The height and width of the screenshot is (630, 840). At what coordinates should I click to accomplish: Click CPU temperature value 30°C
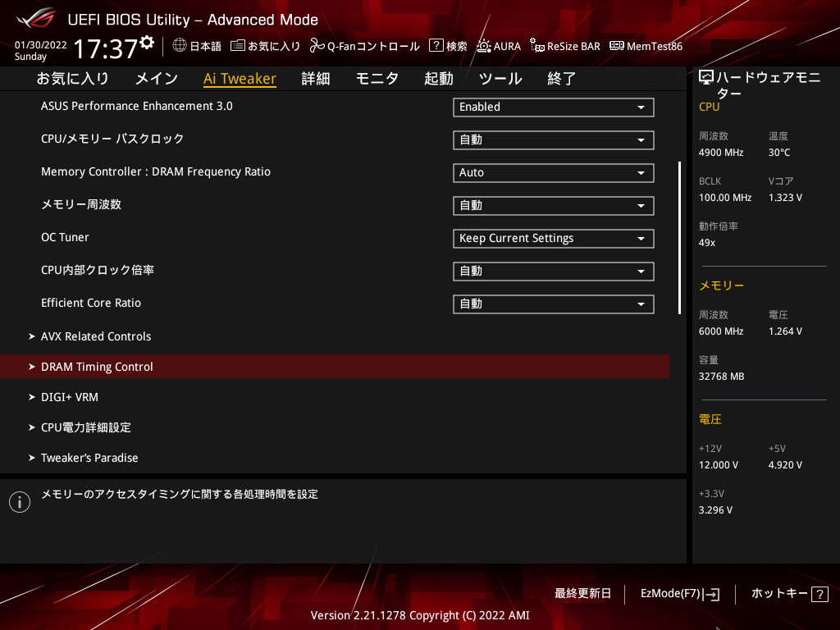[779, 153]
